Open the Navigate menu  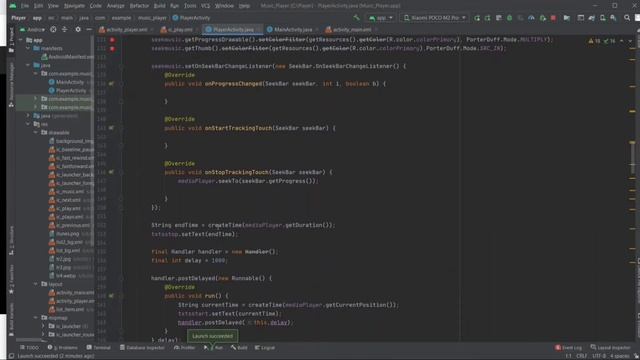tap(74, 6)
